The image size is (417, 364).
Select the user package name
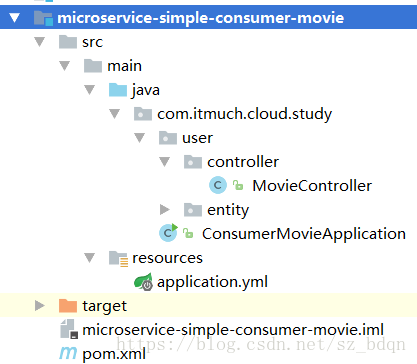197,138
